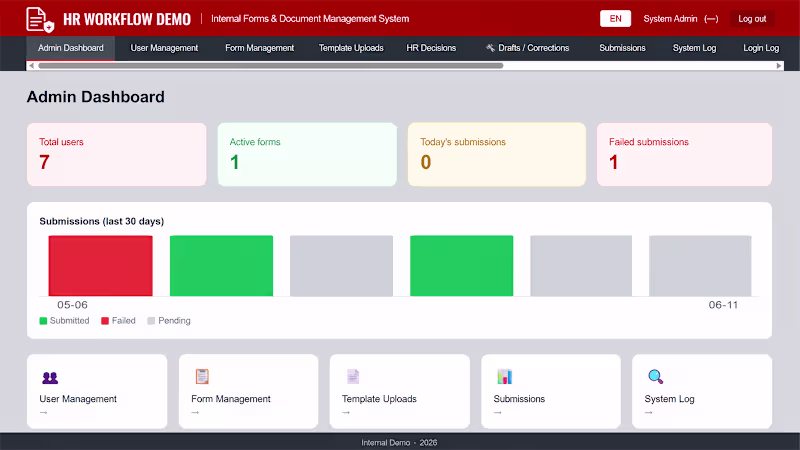Open the Template Uploads quick link card
The width and height of the screenshot is (800, 450).
[x=399, y=391]
